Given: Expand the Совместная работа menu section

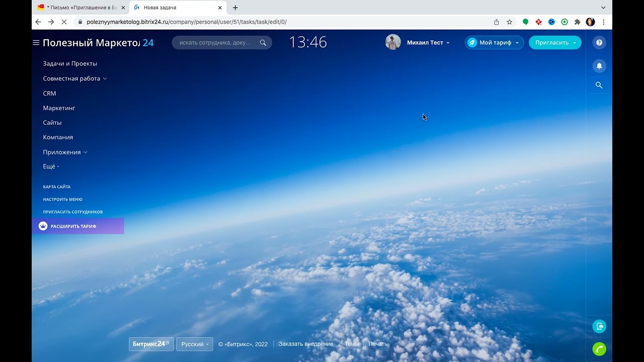Looking at the screenshot, I should click(x=74, y=78).
